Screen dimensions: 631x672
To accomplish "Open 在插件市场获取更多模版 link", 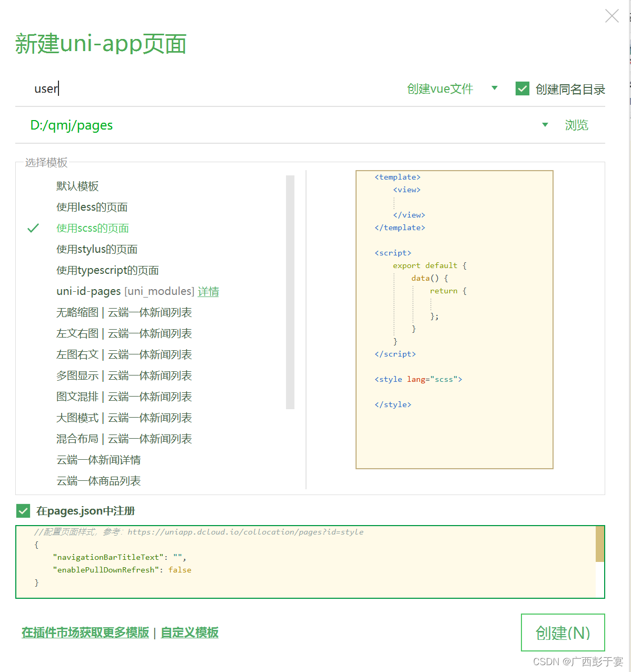I will (84, 633).
